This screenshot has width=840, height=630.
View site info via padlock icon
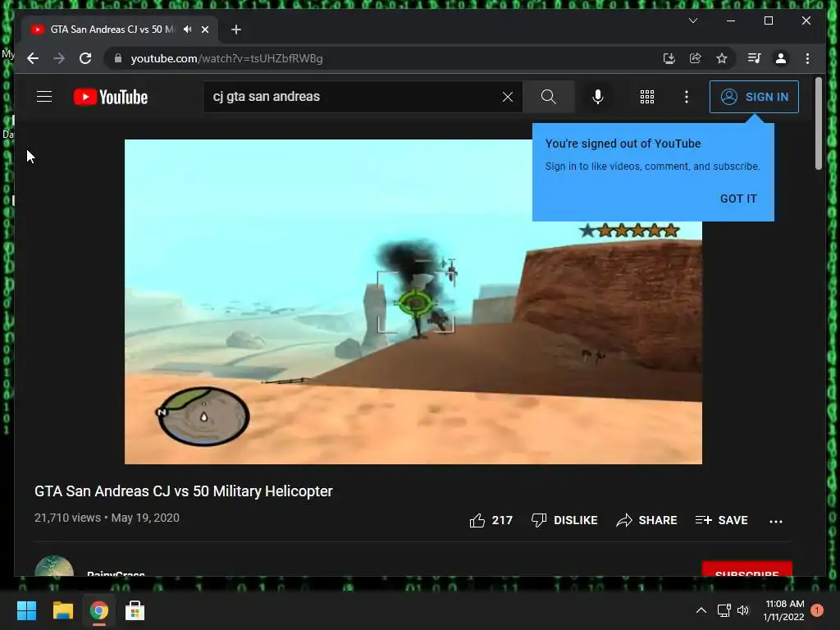[x=118, y=58]
